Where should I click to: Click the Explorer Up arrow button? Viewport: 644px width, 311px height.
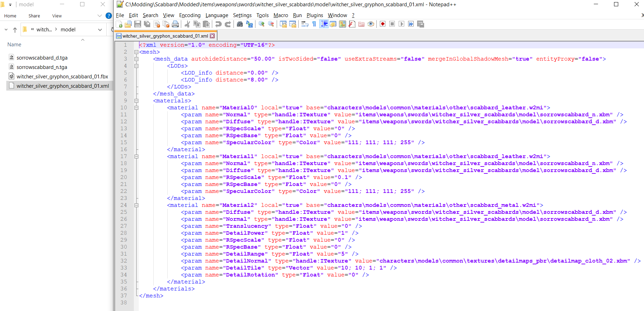[15, 30]
